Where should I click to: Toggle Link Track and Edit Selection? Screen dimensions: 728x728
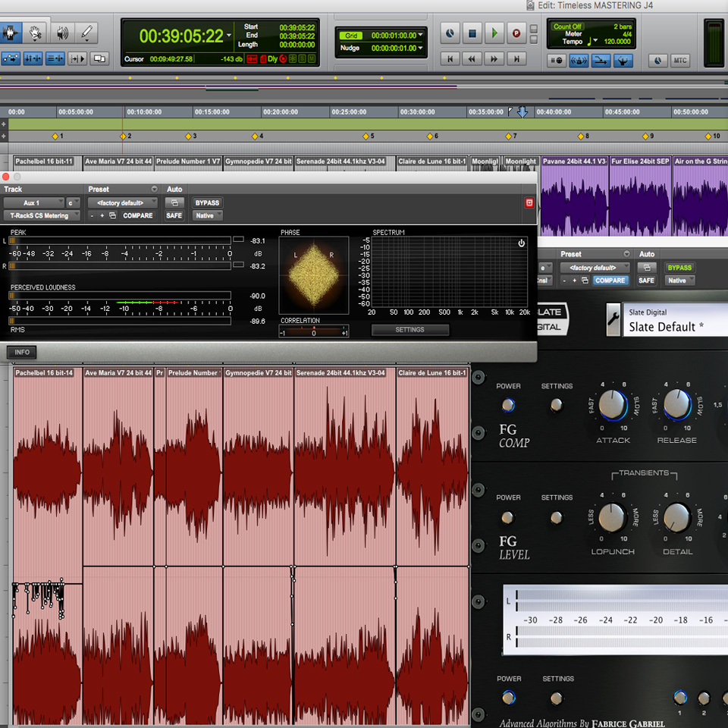55,58
